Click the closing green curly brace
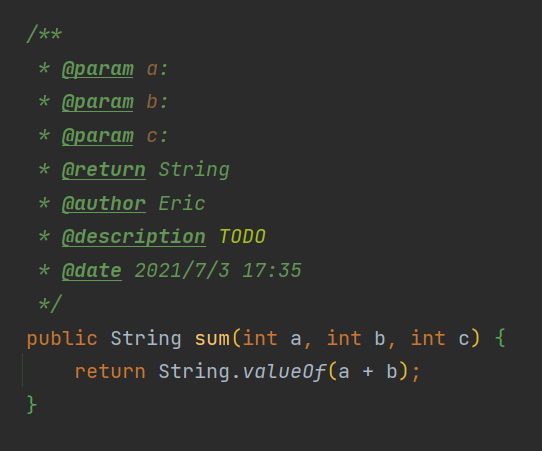Viewport: 542px width, 451px height. 32,405
